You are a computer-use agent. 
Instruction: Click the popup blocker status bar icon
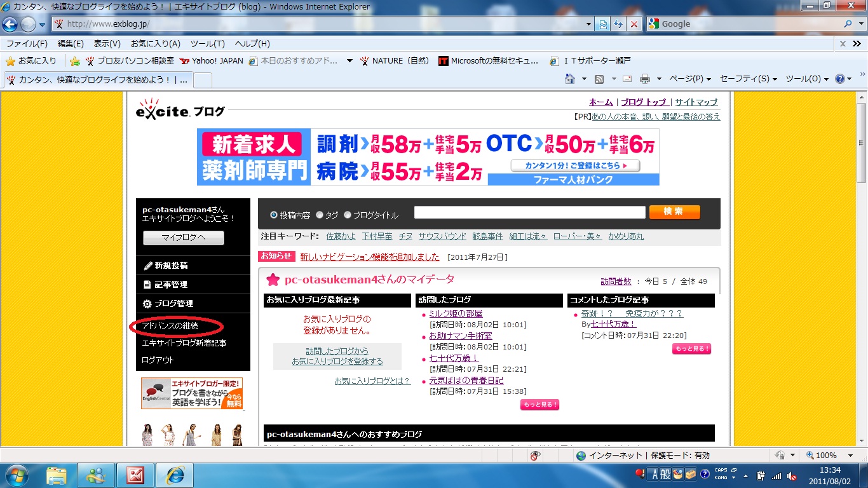[x=536, y=456]
